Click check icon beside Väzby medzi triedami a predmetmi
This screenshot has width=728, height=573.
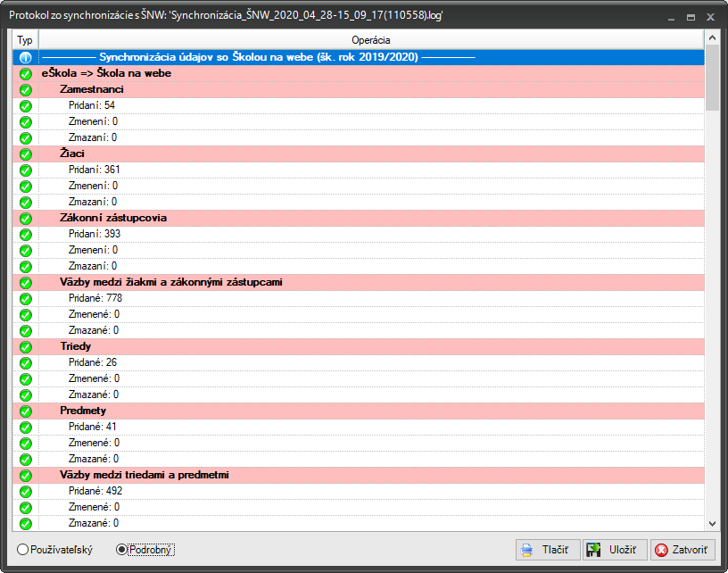click(26, 476)
